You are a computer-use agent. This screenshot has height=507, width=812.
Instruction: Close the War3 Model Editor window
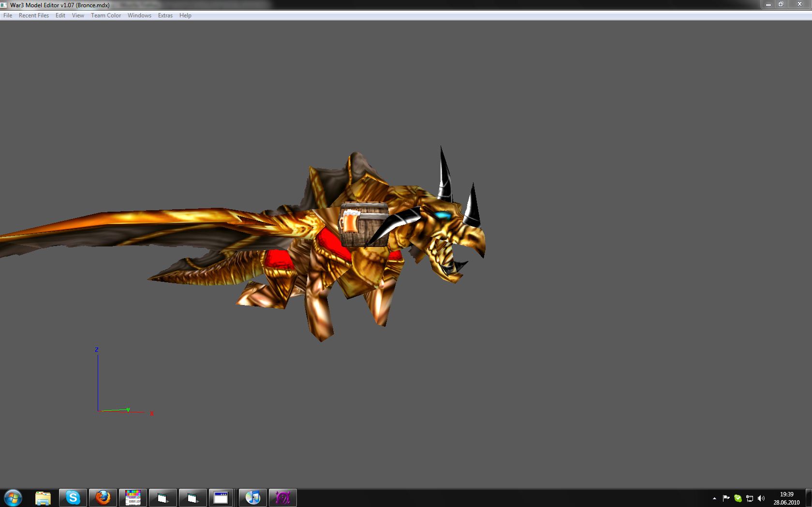tap(799, 4)
